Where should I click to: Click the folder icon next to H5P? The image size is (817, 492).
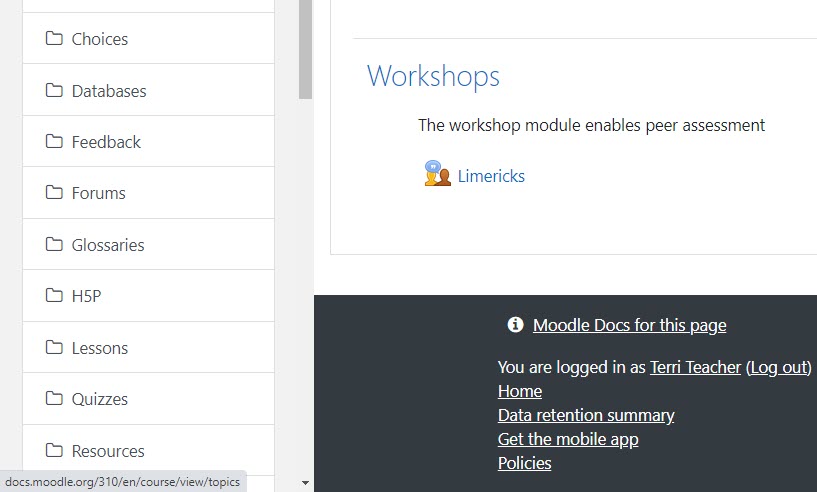coord(54,295)
